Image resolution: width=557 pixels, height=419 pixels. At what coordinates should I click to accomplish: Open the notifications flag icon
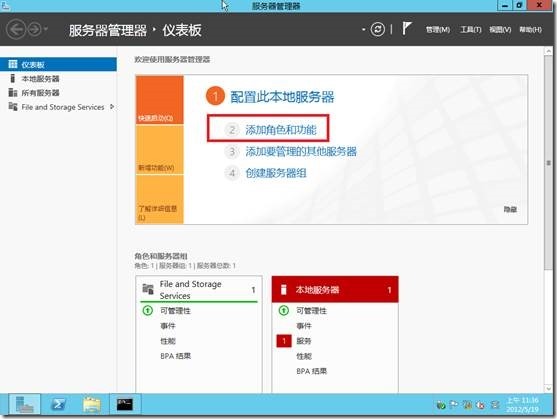(x=406, y=28)
